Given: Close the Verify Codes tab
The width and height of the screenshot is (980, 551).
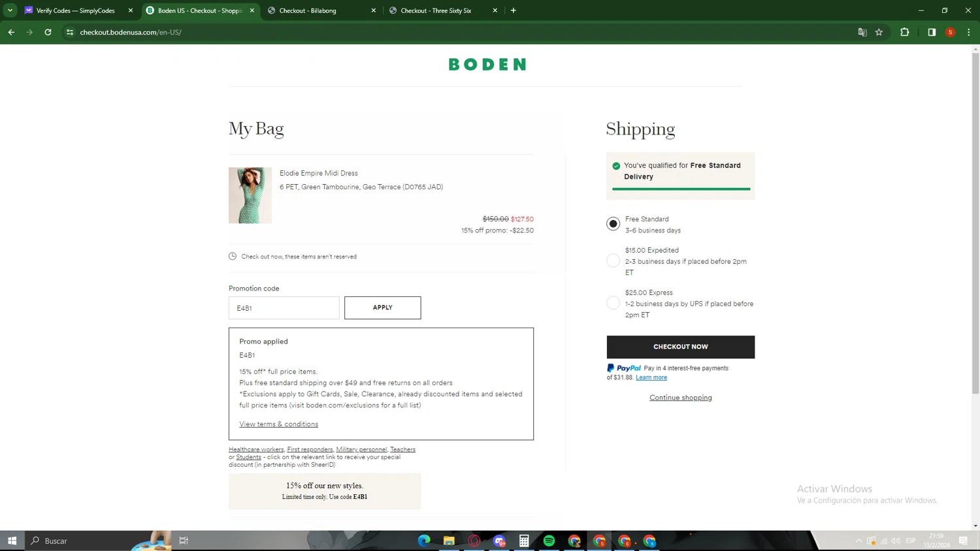Looking at the screenshot, I should tap(131, 10).
